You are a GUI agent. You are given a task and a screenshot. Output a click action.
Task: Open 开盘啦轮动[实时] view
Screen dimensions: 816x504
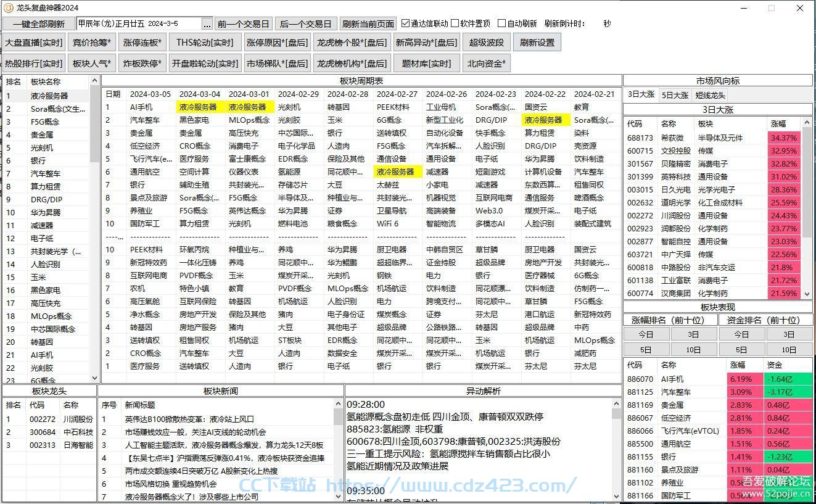(x=205, y=63)
